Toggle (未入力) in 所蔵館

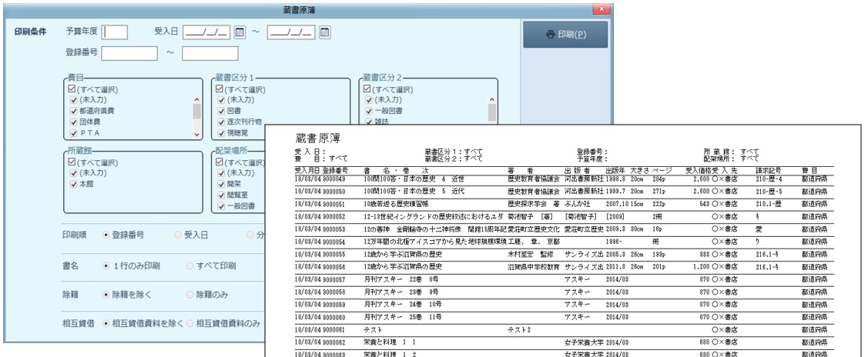[73, 173]
